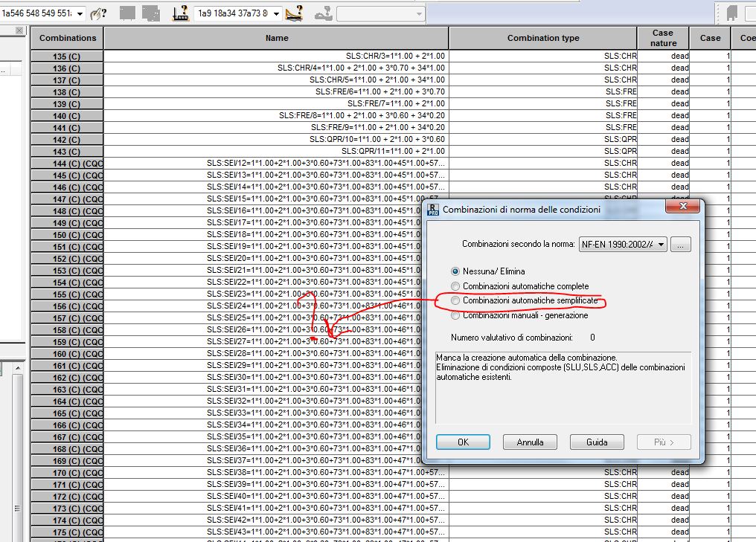Click dead case nature cell in row 172

664,496
